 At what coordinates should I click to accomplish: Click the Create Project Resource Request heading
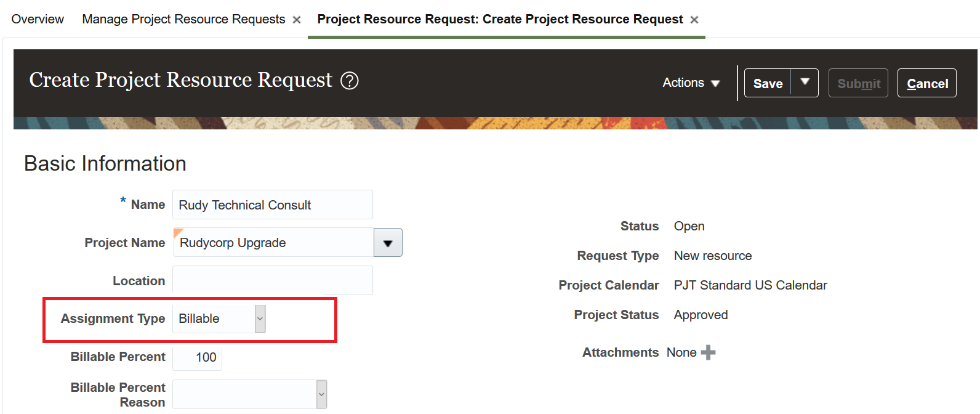(180, 80)
